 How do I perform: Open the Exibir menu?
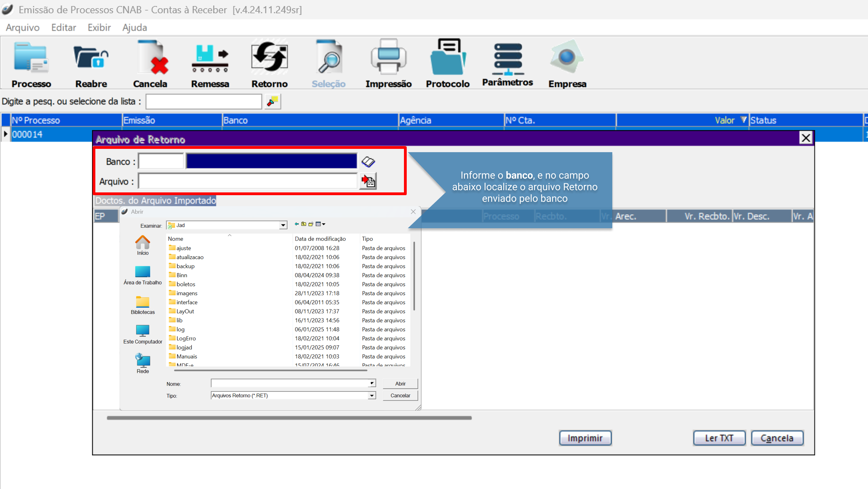click(x=99, y=27)
